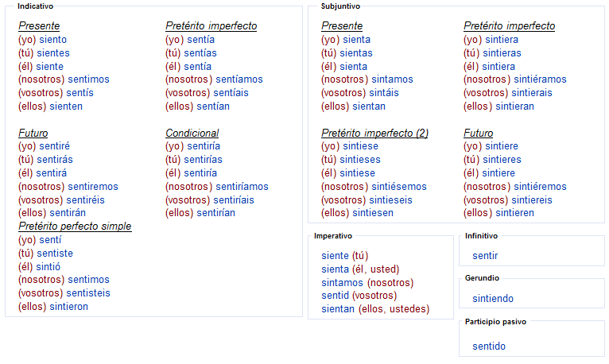Click the form 'sintieron' in the preterite
Viewport: 609px width, 364px height.
point(68,307)
